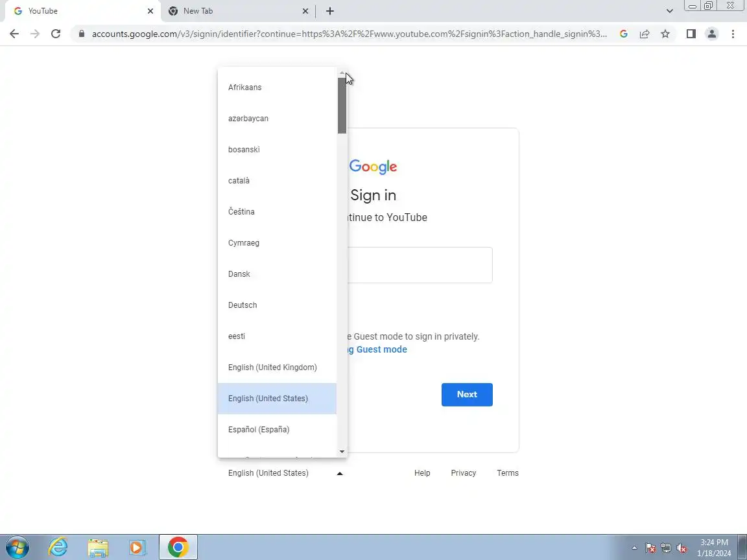Select Čeština from the list

277,211
